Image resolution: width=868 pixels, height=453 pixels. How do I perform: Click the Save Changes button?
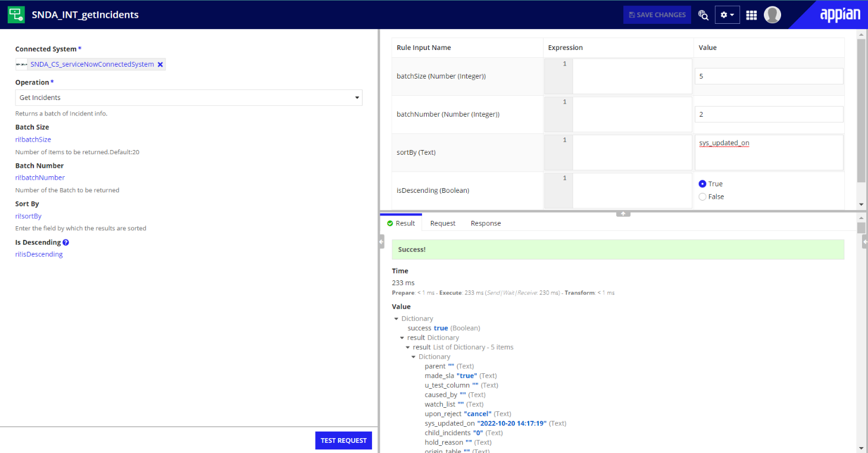[657, 15]
